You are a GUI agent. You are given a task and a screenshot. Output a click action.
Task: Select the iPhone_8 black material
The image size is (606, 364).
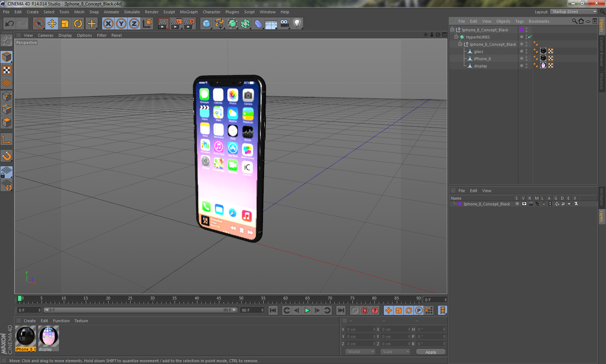(26, 338)
